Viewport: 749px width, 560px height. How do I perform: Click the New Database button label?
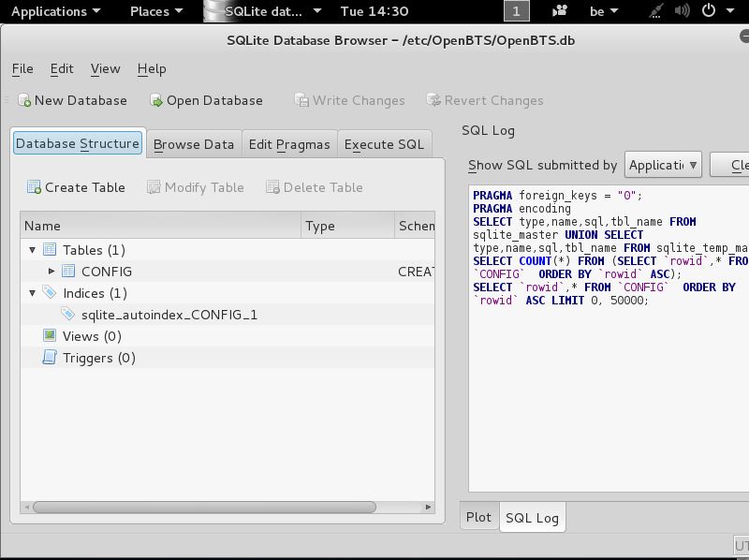(x=81, y=100)
